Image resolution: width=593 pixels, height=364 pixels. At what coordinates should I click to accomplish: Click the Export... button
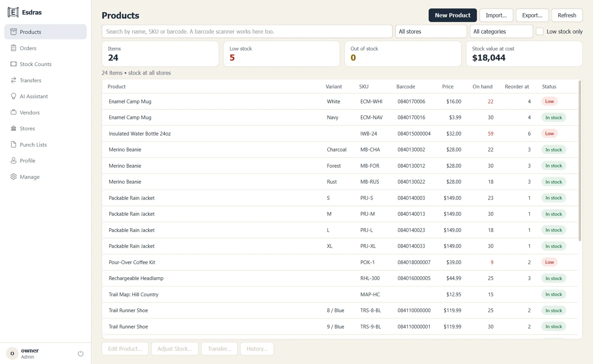point(532,15)
